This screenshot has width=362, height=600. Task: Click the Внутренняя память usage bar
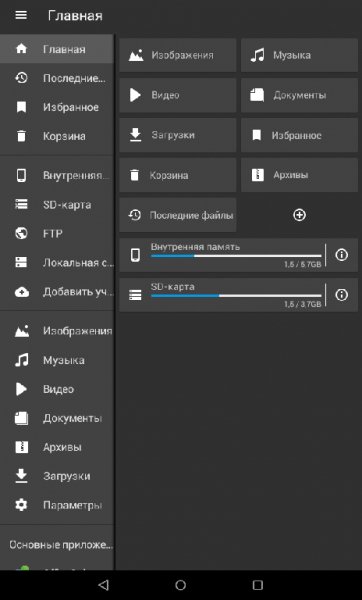236,256
